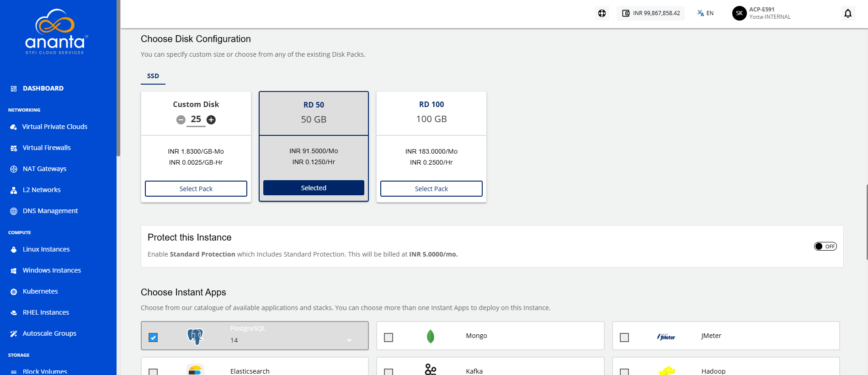This screenshot has width=868, height=375.
Task: Click the Linux Instances icon
Action: [x=14, y=250]
